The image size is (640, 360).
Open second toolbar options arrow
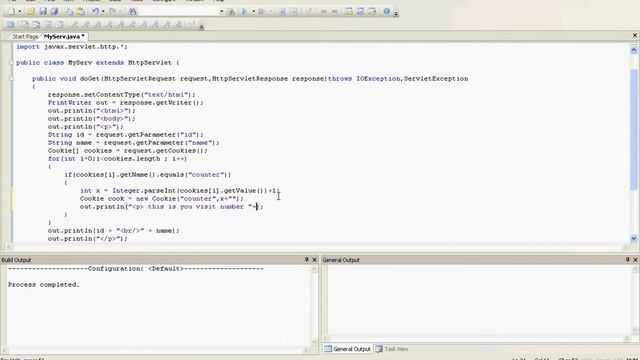pyautogui.click(x=202, y=27)
